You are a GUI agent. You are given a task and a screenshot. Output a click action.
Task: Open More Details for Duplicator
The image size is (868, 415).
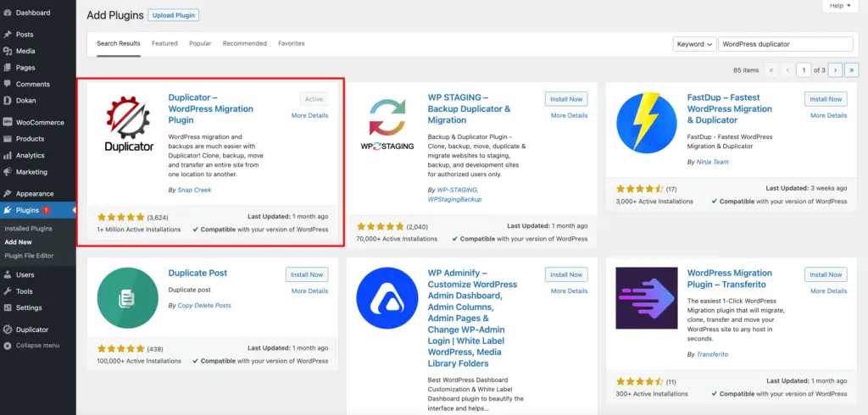point(309,116)
